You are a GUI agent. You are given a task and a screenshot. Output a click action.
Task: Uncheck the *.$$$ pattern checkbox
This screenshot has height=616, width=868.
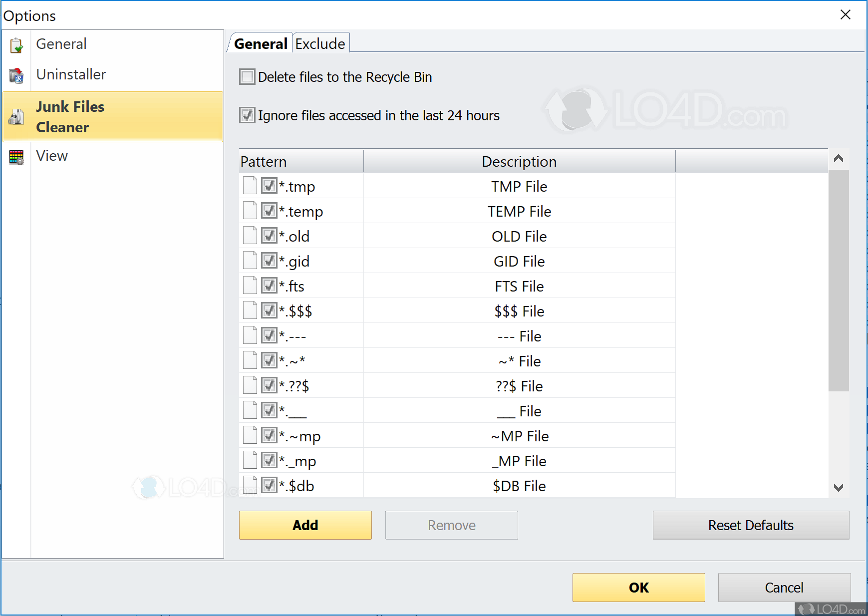click(269, 310)
